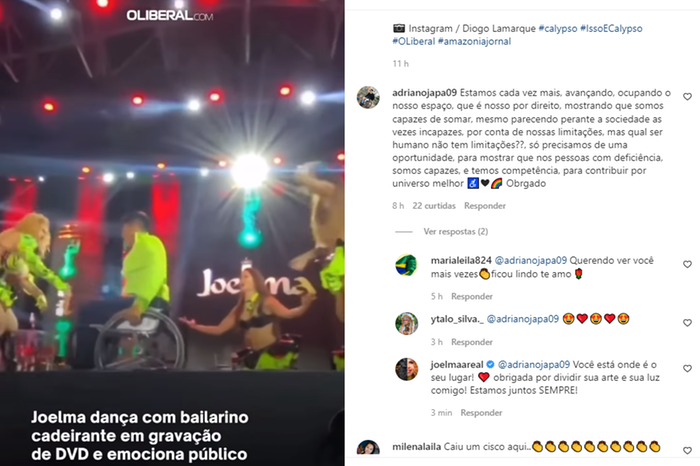Like adrianojapa09's comment with heart icon
This screenshot has height=466, width=700.
(687, 97)
